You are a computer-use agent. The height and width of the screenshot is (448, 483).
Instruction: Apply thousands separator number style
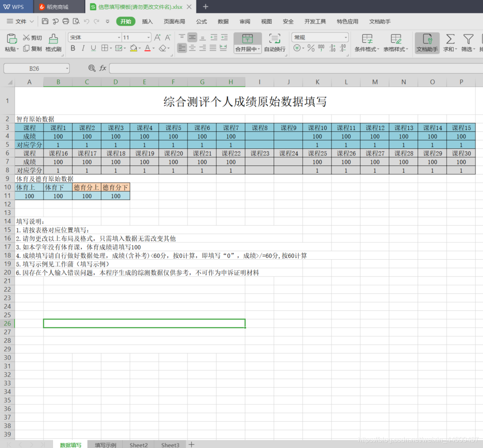[321, 48]
